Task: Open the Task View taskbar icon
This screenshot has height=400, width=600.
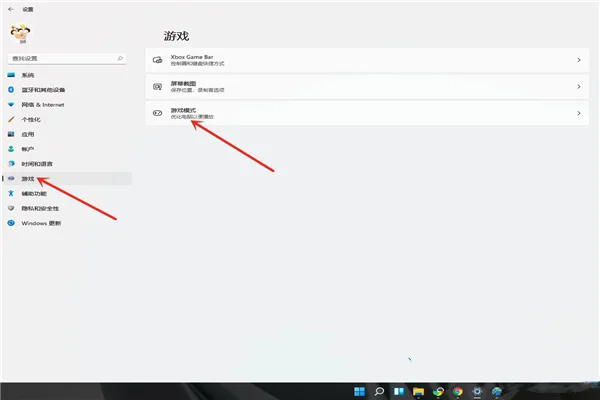Action: click(x=399, y=391)
